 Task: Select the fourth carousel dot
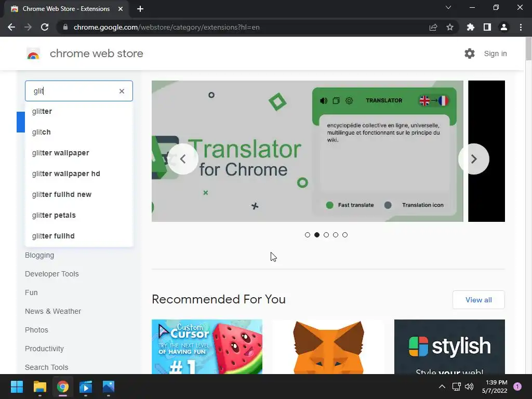[x=336, y=235]
